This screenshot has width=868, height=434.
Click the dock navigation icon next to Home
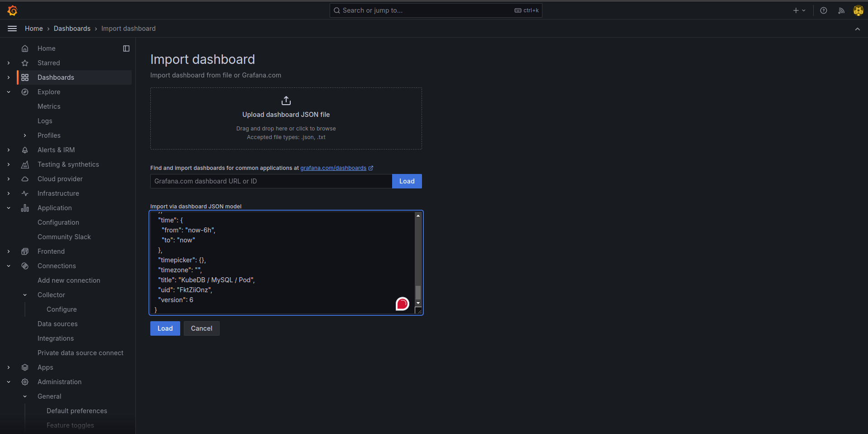pos(126,48)
